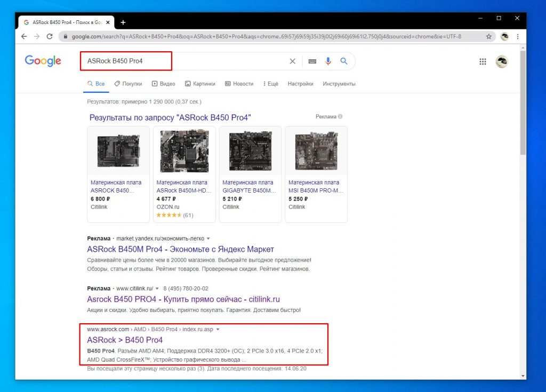Screen dimensions: 546x392
Task: Click the GIGABYTE B450M motherboard thumbnail
Action: click(x=250, y=151)
